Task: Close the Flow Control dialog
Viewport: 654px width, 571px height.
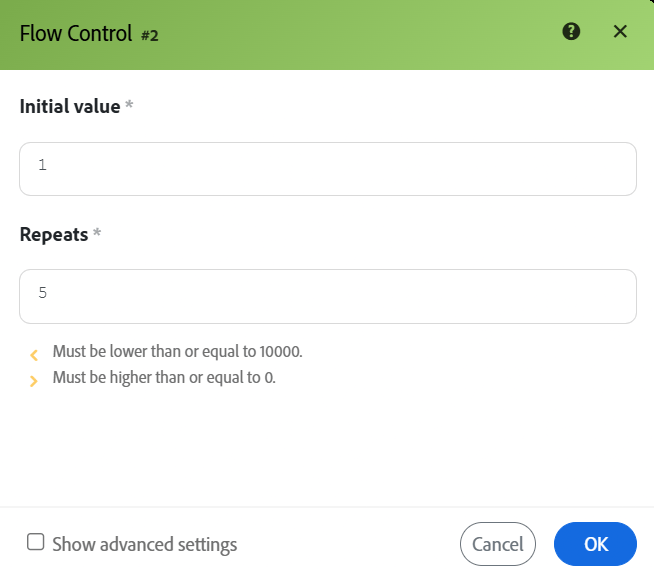Action: coord(620,31)
